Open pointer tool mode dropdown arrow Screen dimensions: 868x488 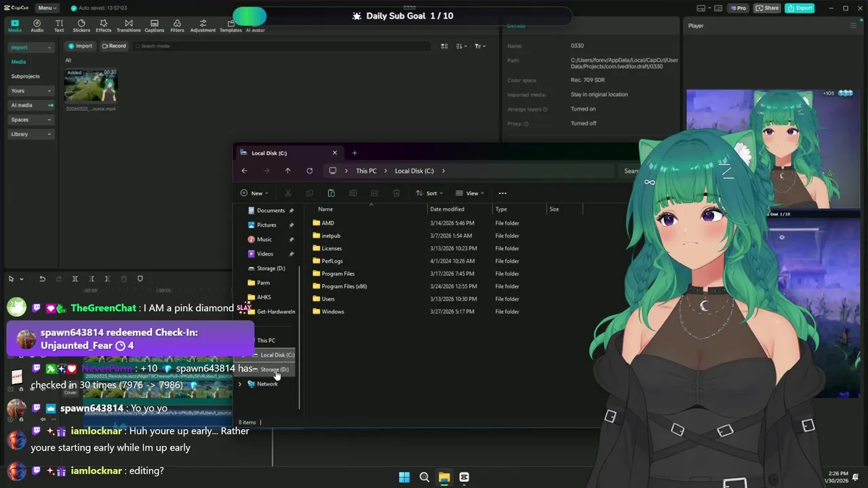point(22,279)
